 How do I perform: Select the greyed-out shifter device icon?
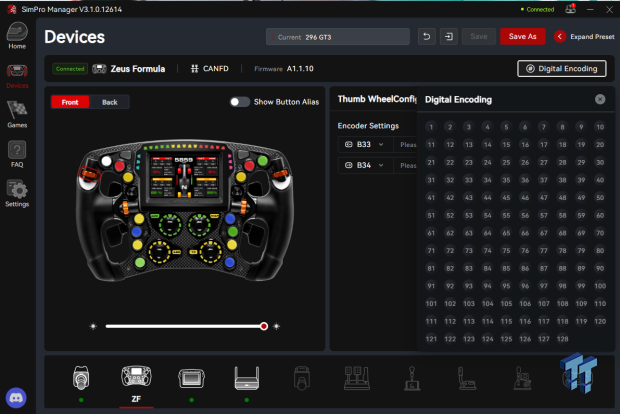412,378
